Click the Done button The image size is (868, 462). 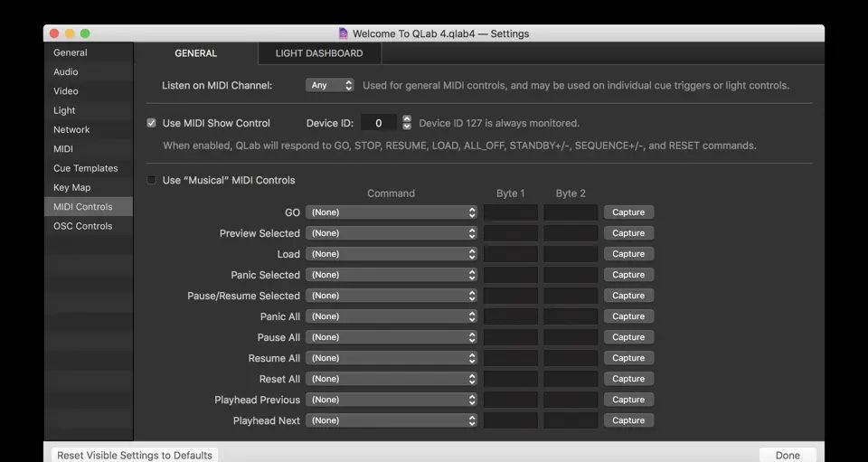click(x=788, y=455)
